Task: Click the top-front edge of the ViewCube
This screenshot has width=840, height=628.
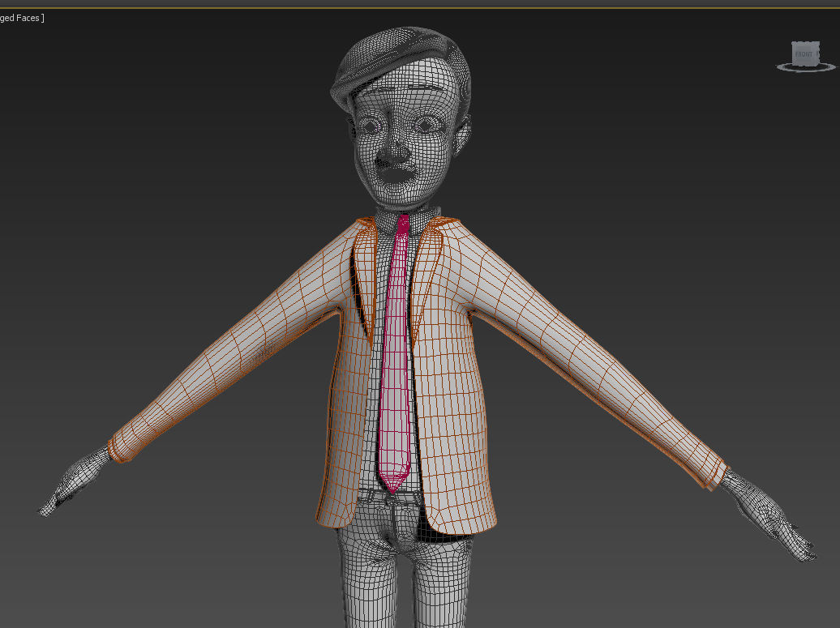Action: tap(804, 44)
